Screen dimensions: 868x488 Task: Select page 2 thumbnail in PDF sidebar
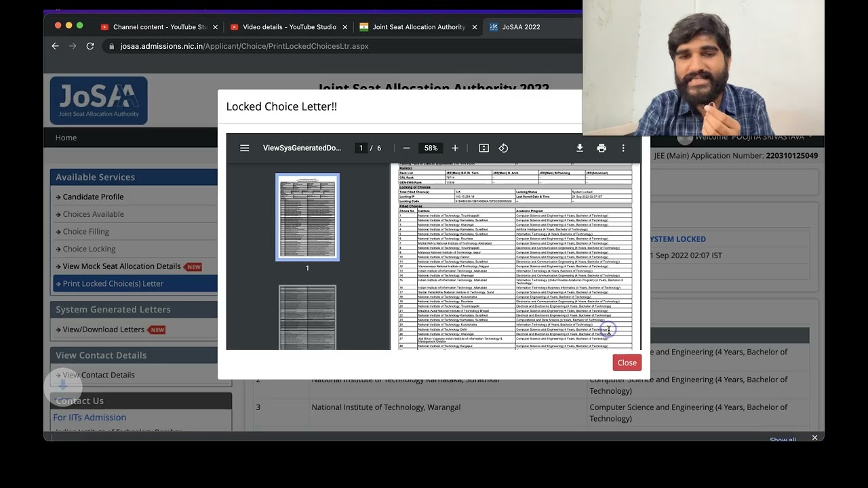coord(307,317)
